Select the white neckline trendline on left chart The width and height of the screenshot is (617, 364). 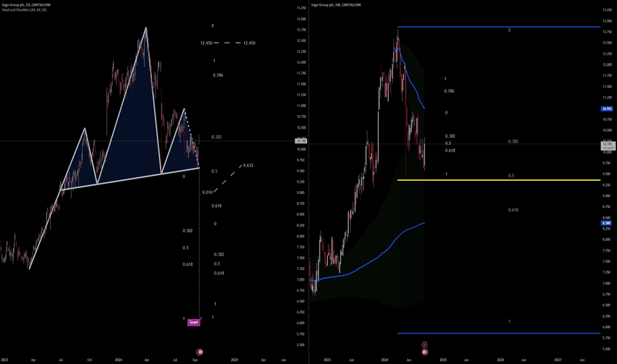coord(130,179)
